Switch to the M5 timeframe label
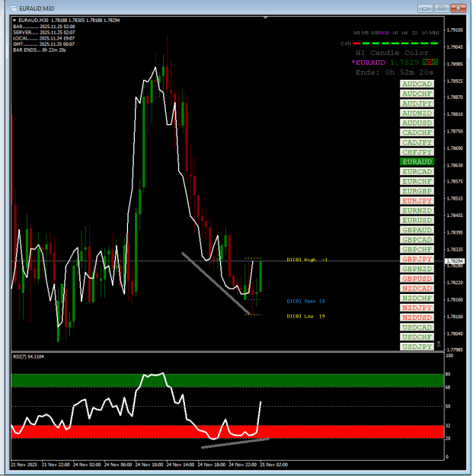476x476 pixels. coord(366,33)
